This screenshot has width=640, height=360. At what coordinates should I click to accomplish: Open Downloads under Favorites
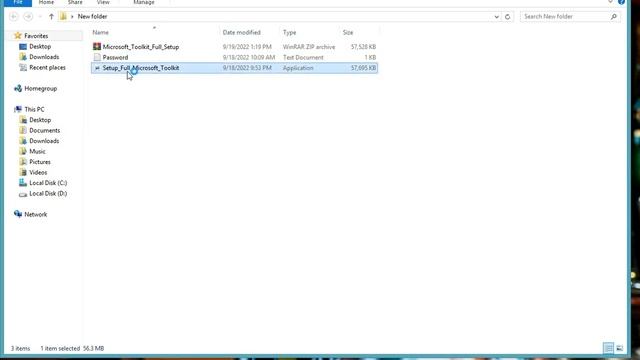[44, 57]
